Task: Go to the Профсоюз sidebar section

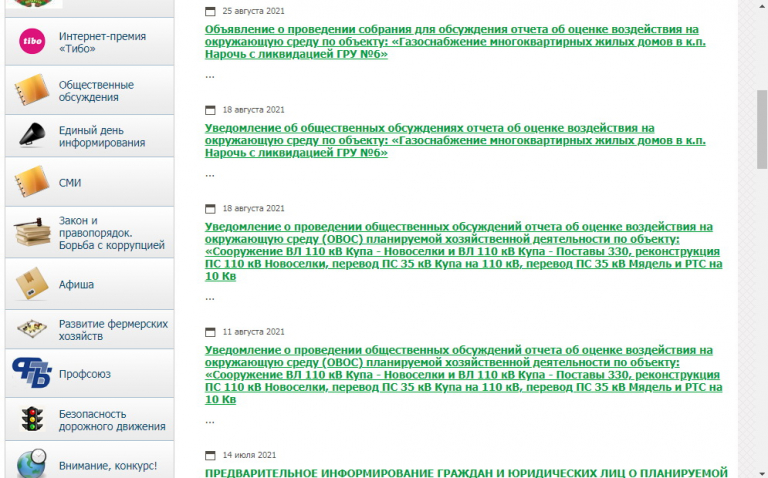Action: tap(84, 374)
